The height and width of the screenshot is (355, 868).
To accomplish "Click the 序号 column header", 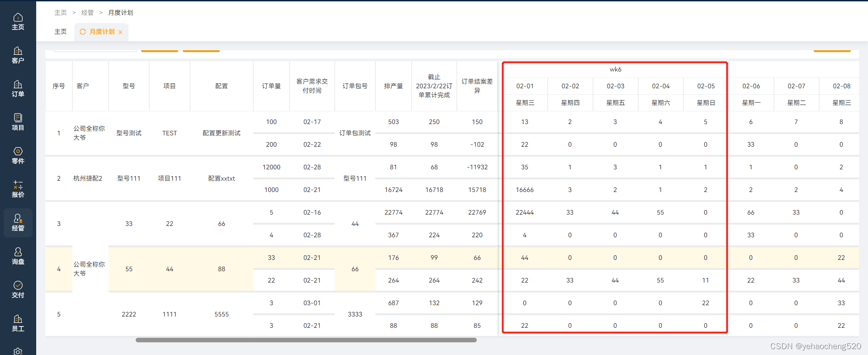I will (59, 86).
